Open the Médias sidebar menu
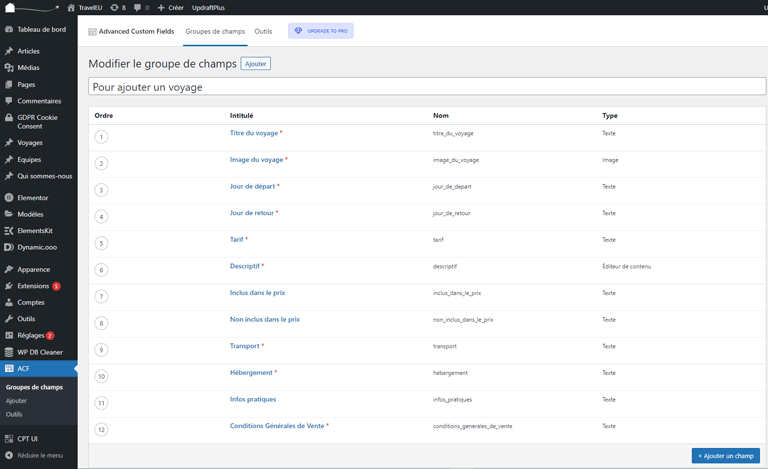 pos(28,68)
